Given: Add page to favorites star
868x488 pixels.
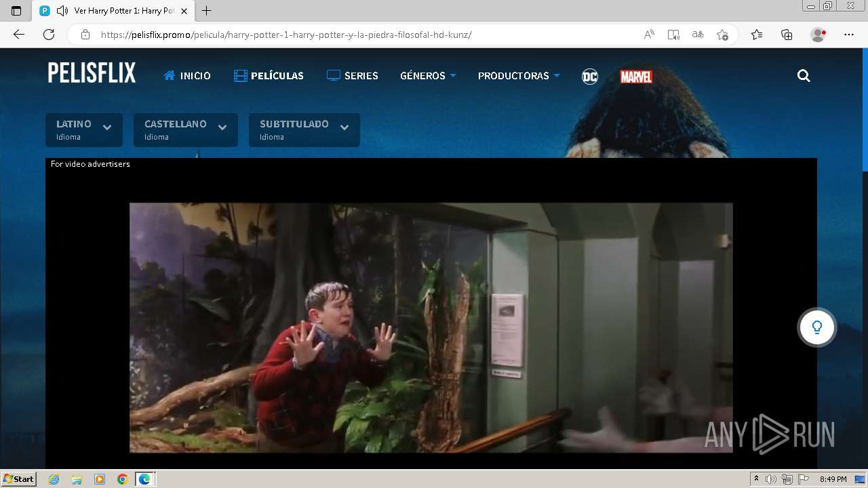Looking at the screenshot, I should tap(722, 35).
